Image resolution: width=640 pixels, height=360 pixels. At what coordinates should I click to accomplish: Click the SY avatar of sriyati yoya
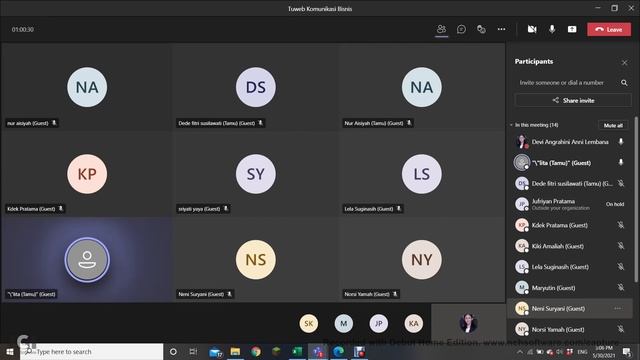256,174
